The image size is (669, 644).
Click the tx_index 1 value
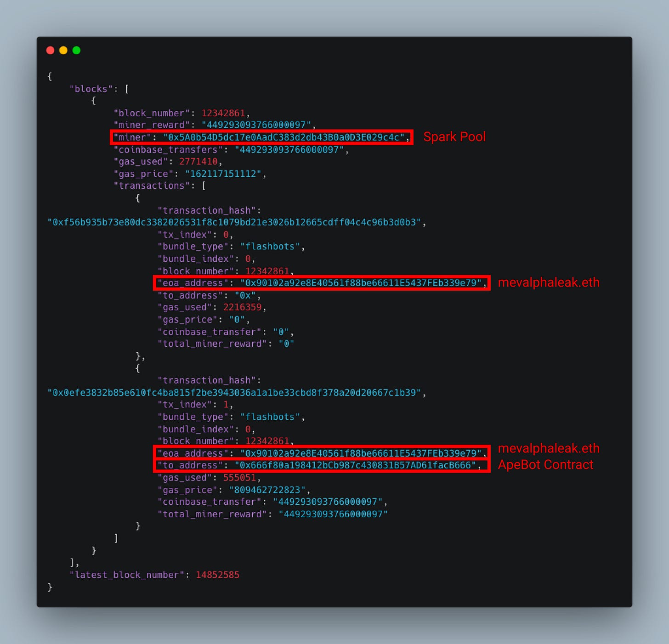point(227,404)
